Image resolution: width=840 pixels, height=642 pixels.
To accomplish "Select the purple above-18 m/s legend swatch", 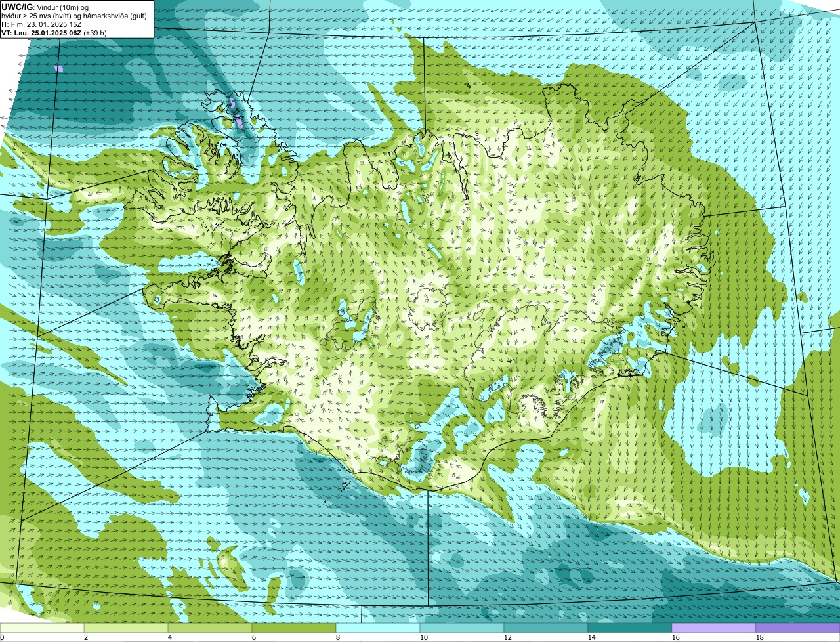I will 798,628.
